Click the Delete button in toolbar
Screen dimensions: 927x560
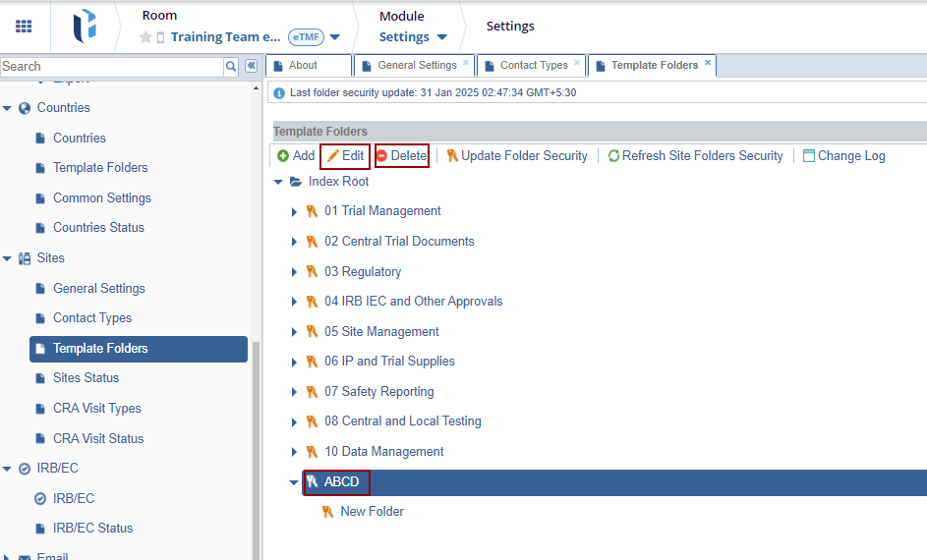click(x=401, y=155)
